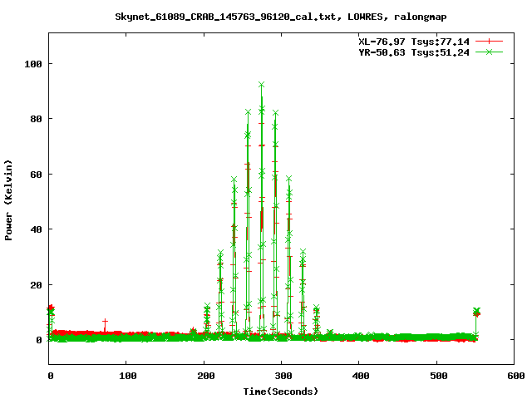This screenshot has width=532, height=399.
Task: Click the 500 tick label on x-axis
Action: 436,377
